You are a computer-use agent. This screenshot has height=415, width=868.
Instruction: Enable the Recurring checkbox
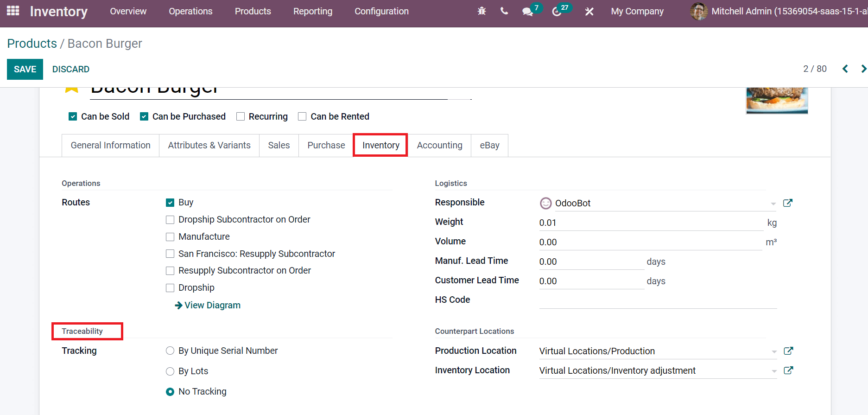point(241,116)
